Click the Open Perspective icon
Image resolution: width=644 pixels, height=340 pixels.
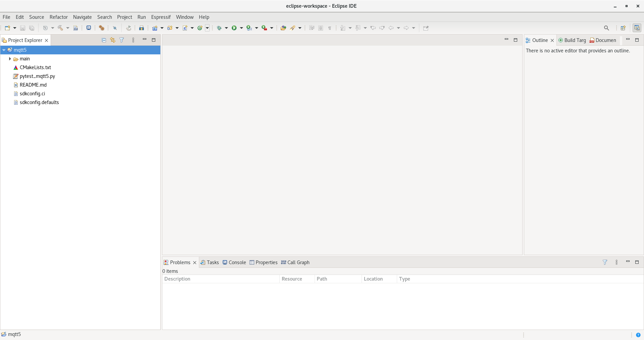coord(623,28)
